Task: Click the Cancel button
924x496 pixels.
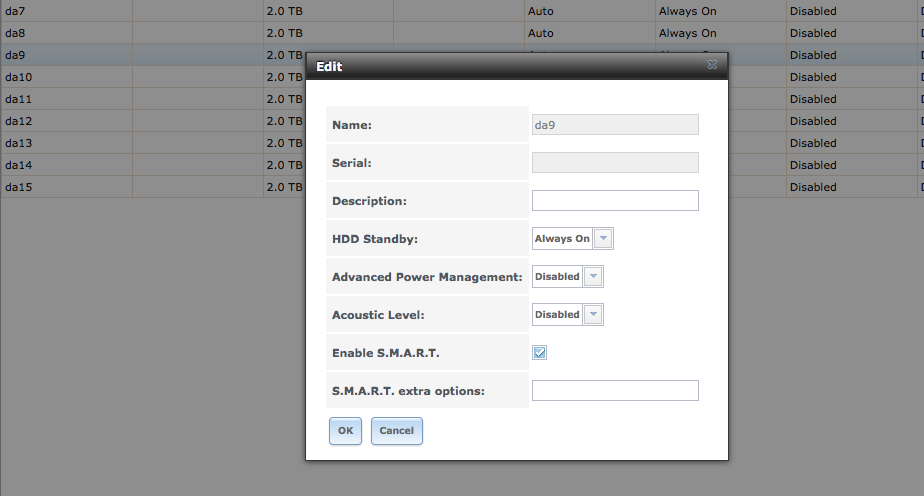Action: 397,431
